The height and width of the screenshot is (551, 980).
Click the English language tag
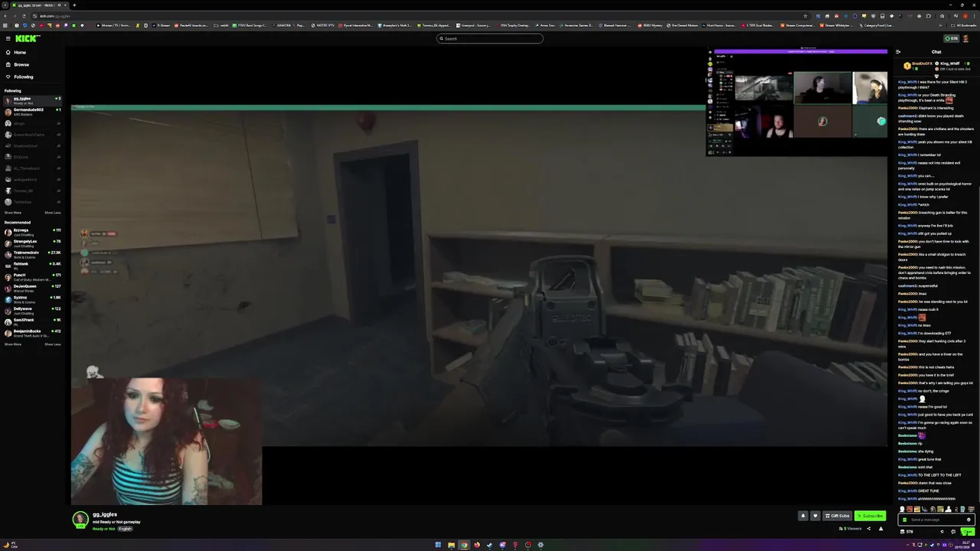click(126, 529)
